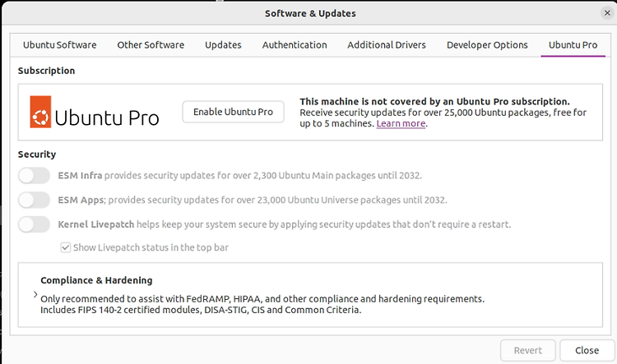617x364 pixels.
Task: Click the Subscription heading
Action: pos(46,71)
